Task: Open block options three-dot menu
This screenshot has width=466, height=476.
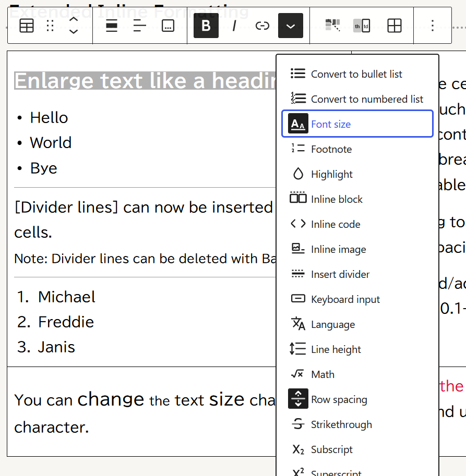Action: (x=433, y=26)
